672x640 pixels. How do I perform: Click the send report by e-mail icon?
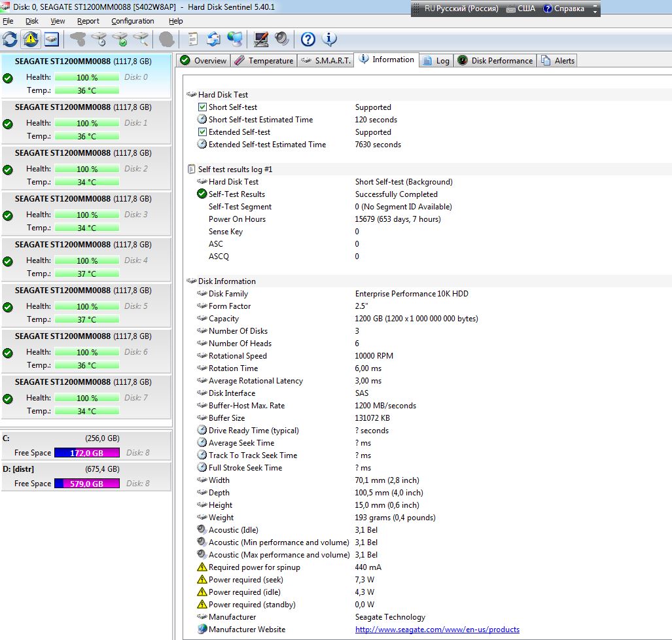point(213,39)
